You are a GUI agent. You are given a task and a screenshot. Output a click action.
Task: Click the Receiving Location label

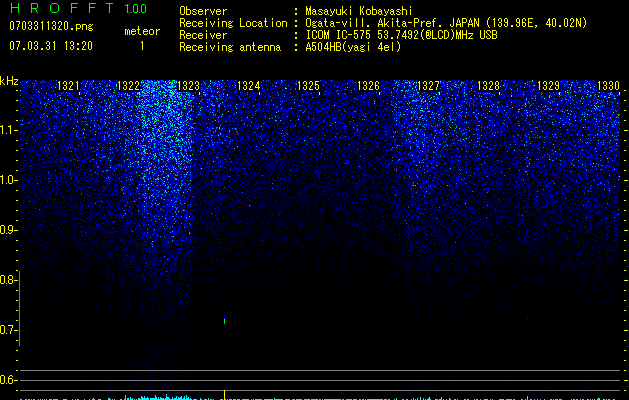coord(233,23)
